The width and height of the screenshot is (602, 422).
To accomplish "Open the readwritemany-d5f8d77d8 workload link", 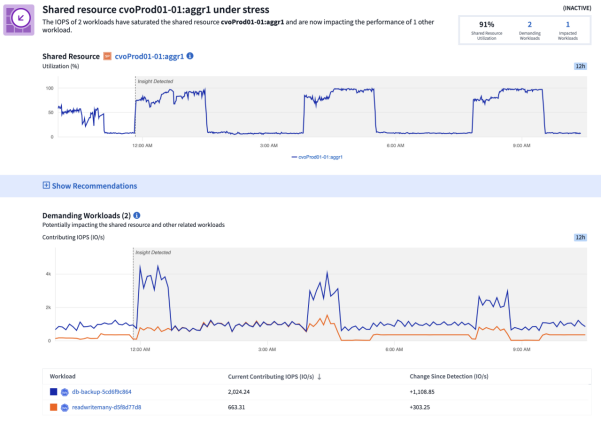I will [106, 407].
